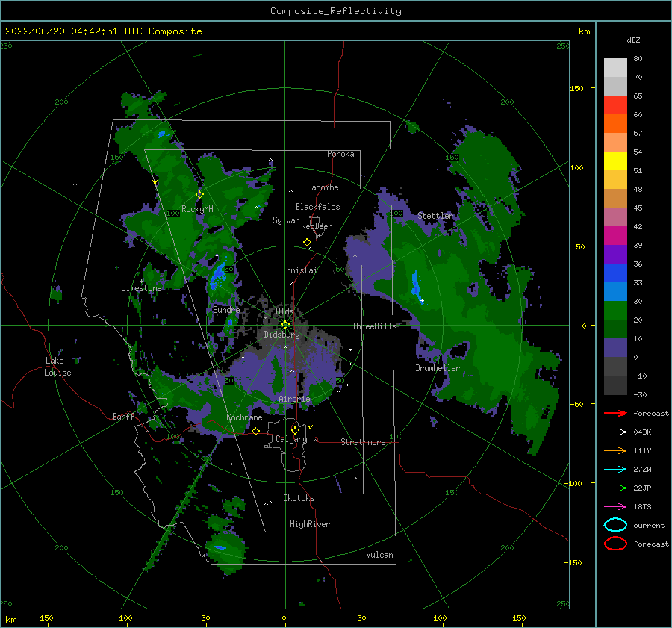Click the red forecast arrow in legend
This screenshot has height=628, width=672.
click(615, 413)
